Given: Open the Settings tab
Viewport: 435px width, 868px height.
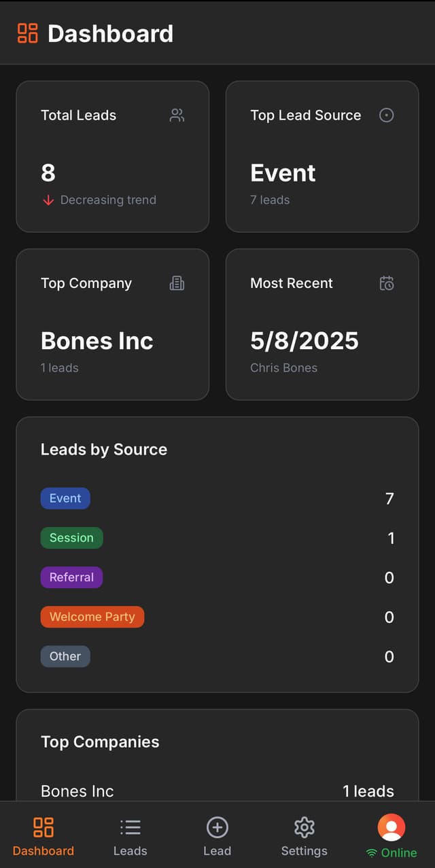Looking at the screenshot, I should pyautogui.click(x=304, y=835).
